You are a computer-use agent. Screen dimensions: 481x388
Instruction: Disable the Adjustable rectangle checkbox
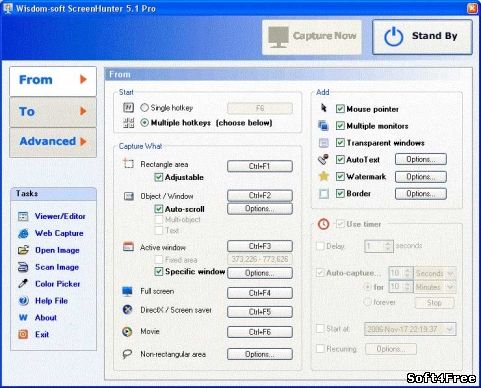pyautogui.click(x=159, y=177)
